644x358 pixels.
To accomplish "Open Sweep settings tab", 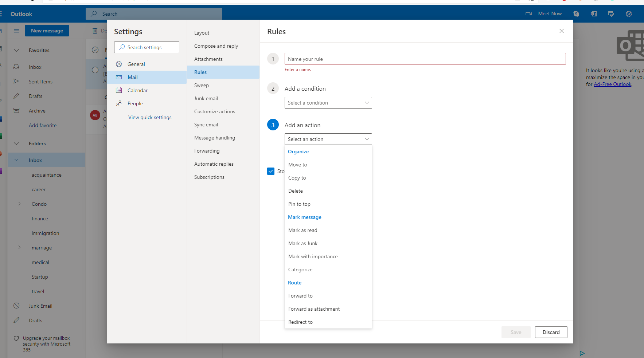I will 223,85.
